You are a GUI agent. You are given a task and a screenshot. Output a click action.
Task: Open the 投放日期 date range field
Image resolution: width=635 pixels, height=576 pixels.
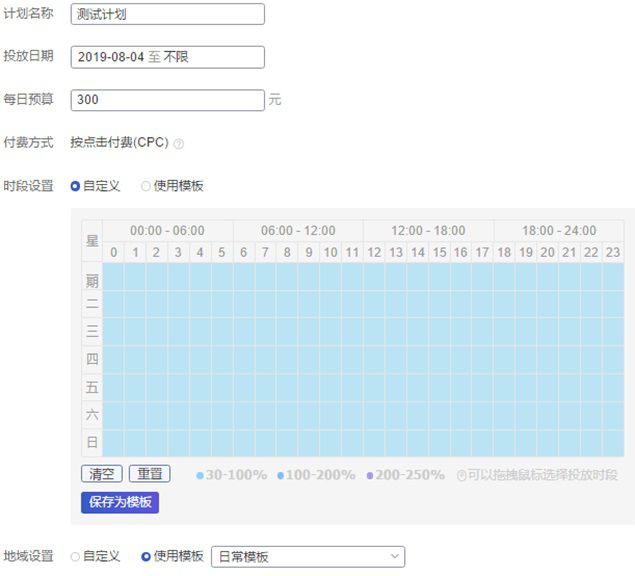168,57
